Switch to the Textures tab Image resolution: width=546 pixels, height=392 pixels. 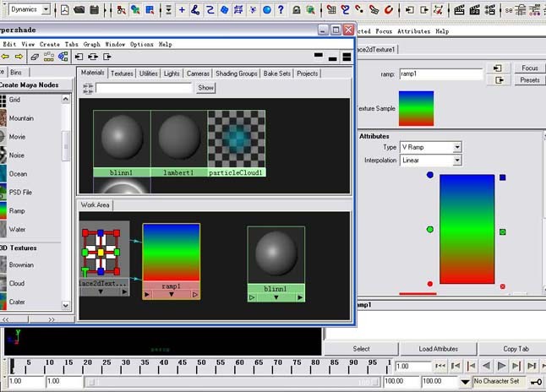coord(122,73)
